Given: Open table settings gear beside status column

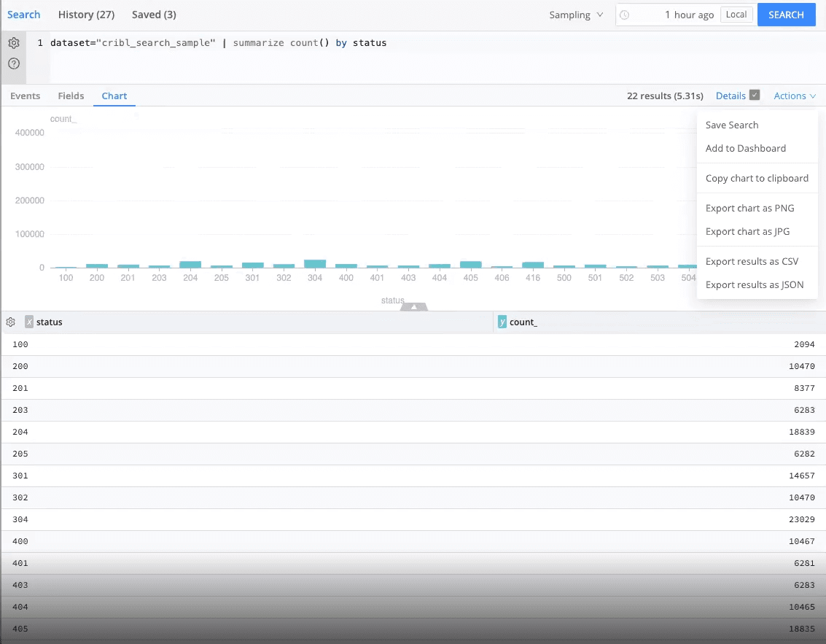Looking at the screenshot, I should point(11,322).
